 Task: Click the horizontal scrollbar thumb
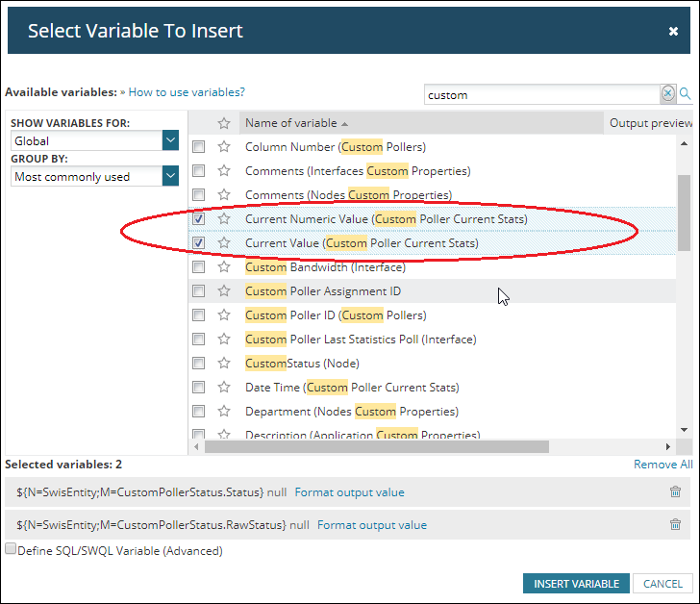coord(377,446)
